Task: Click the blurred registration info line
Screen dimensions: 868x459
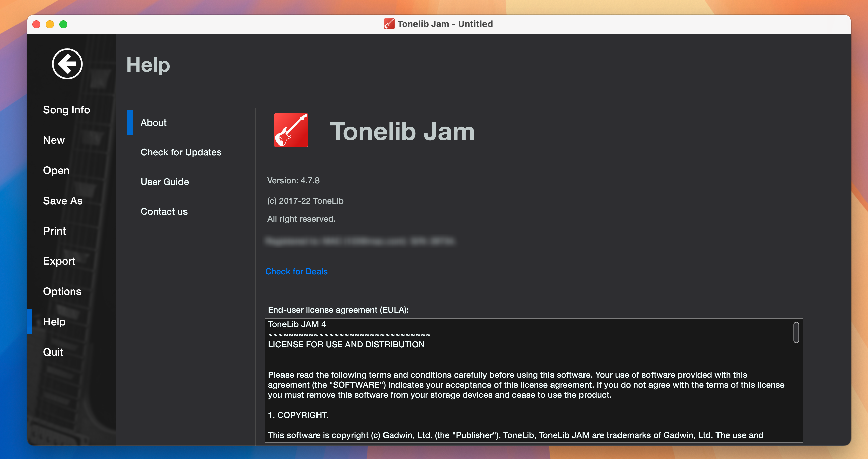Action: click(x=360, y=241)
